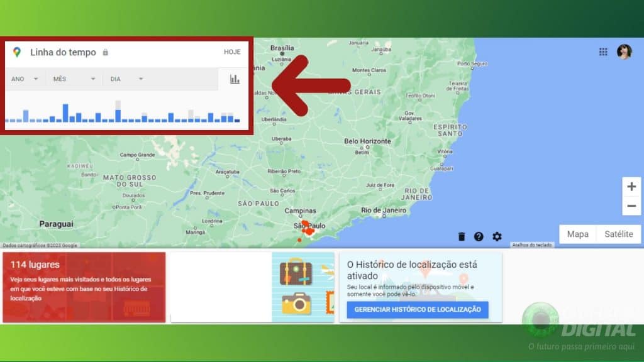
Task: Open the help question mark icon
Action: pyautogui.click(x=479, y=236)
